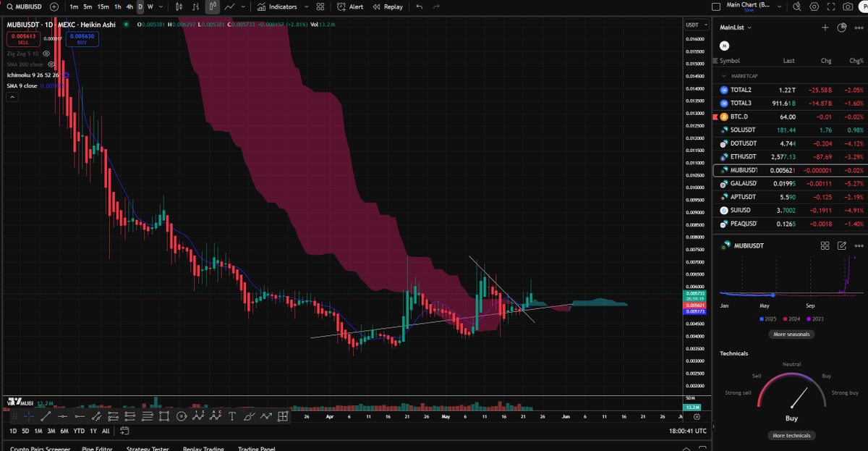Click the red 0.005613 SELL button

tap(23, 39)
